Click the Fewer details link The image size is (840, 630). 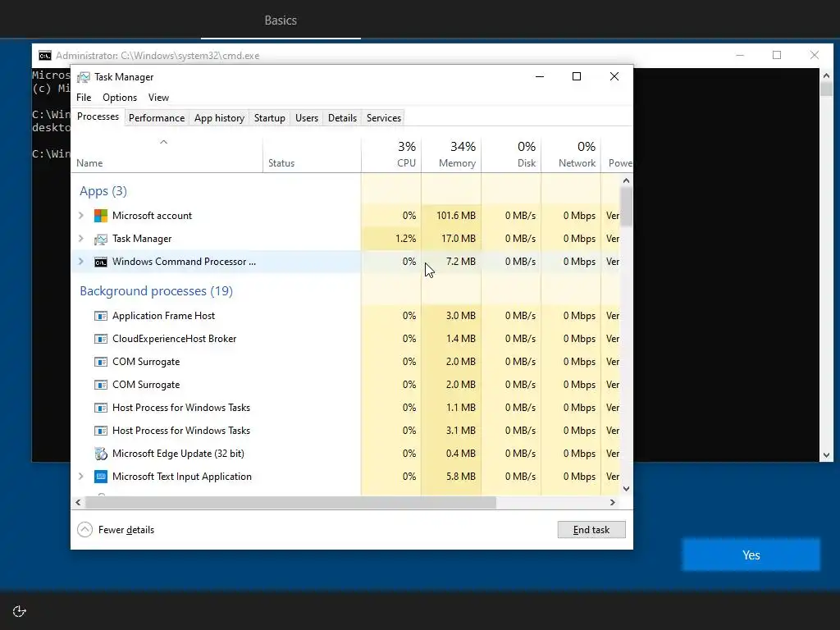click(x=126, y=530)
